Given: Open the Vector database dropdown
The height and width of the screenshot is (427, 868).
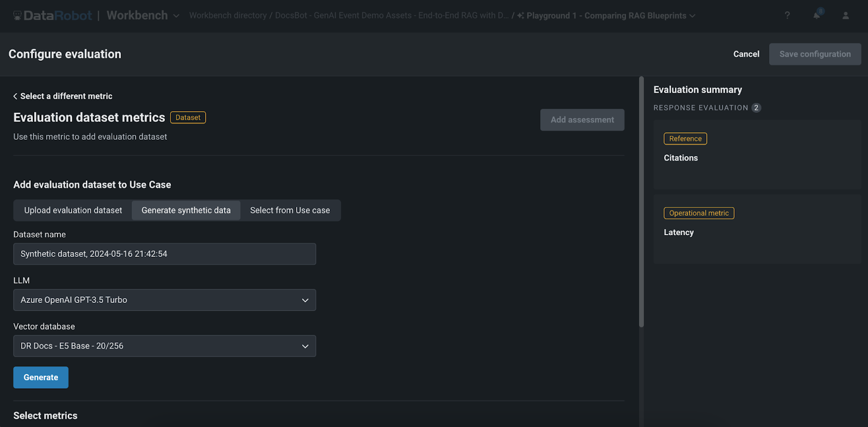Looking at the screenshot, I should point(164,346).
